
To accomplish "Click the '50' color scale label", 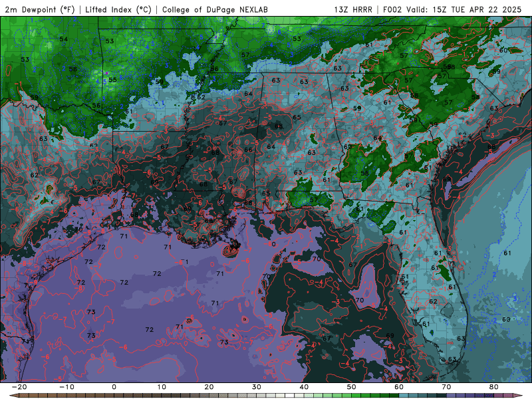I will click(352, 387).
